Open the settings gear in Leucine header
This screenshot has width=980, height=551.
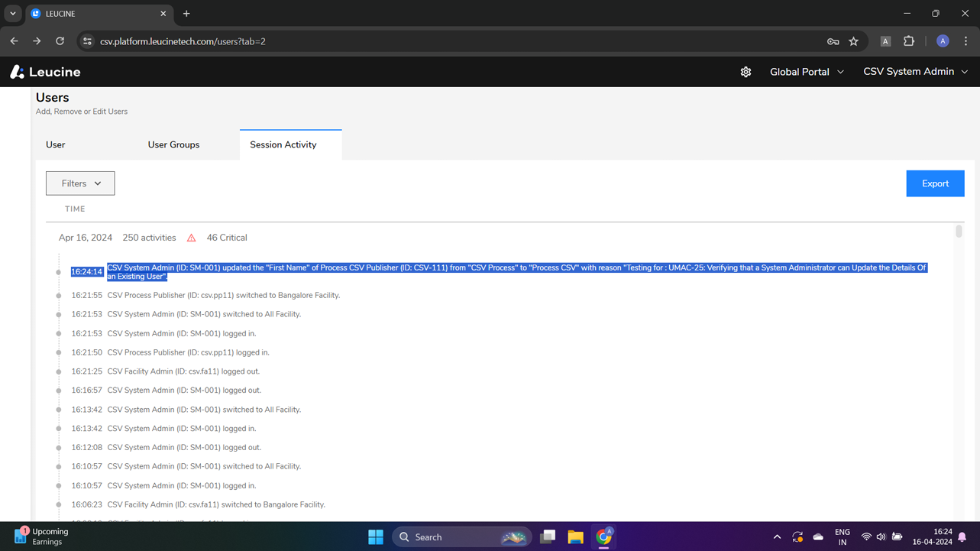pos(746,72)
